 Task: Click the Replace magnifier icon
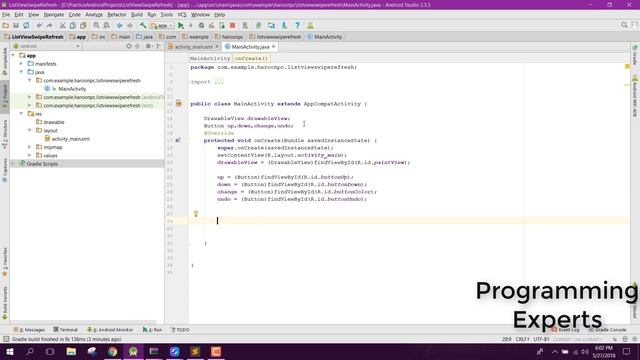(107, 25)
